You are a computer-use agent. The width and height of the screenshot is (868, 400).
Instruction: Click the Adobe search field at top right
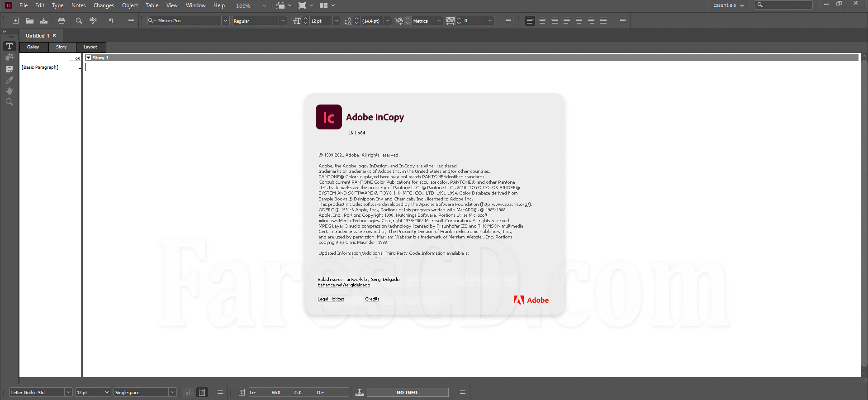[783, 5]
